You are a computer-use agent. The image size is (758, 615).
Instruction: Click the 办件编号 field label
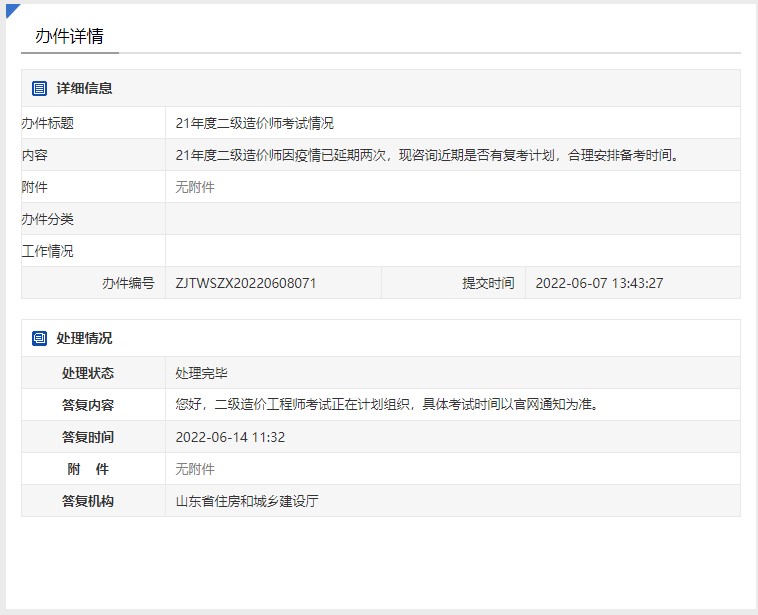[x=128, y=283]
